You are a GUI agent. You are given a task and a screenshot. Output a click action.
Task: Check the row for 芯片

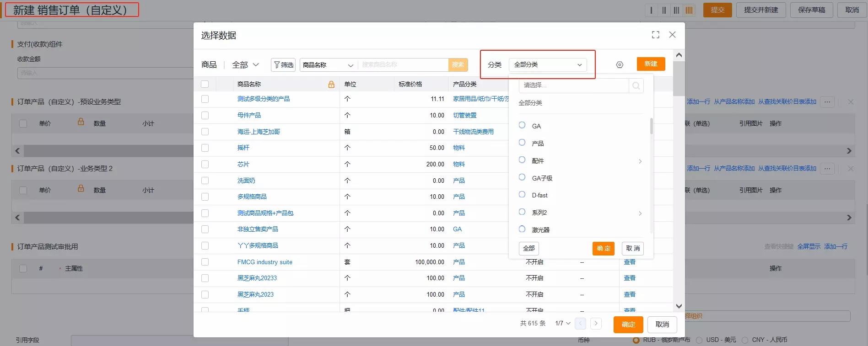[205, 164]
